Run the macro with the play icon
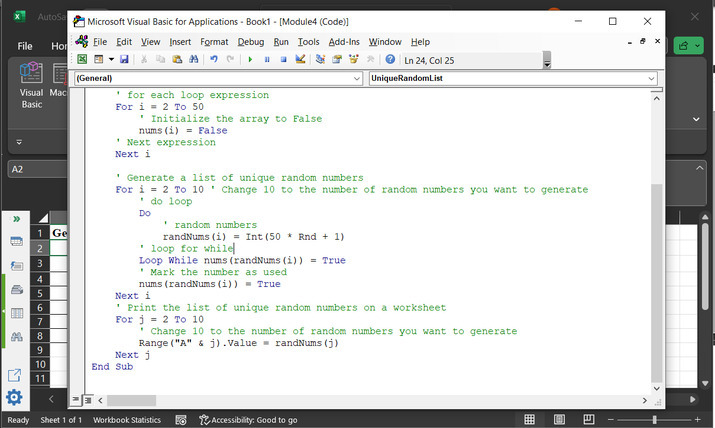715x428 pixels. (251, 59)
